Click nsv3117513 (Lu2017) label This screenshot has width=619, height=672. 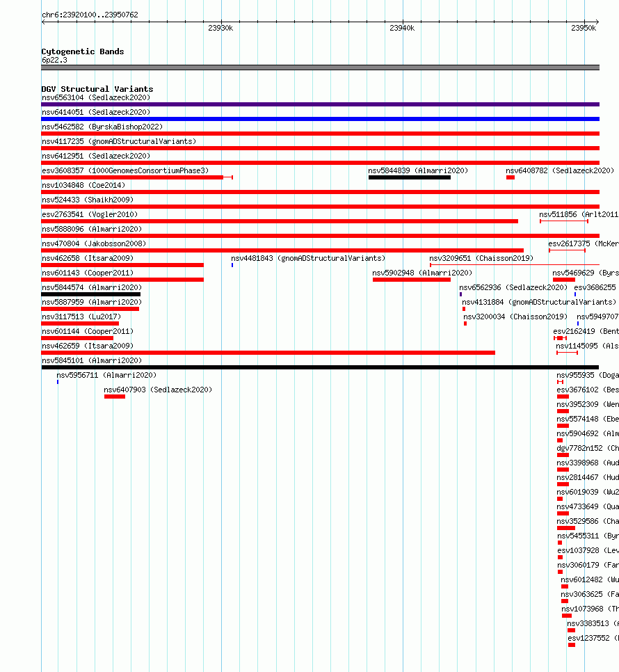tap(81, 317)
